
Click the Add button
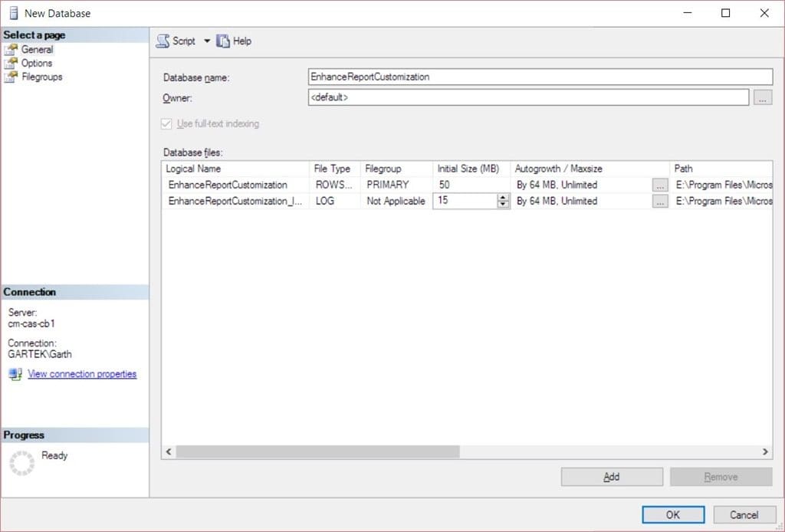(612, 477)
